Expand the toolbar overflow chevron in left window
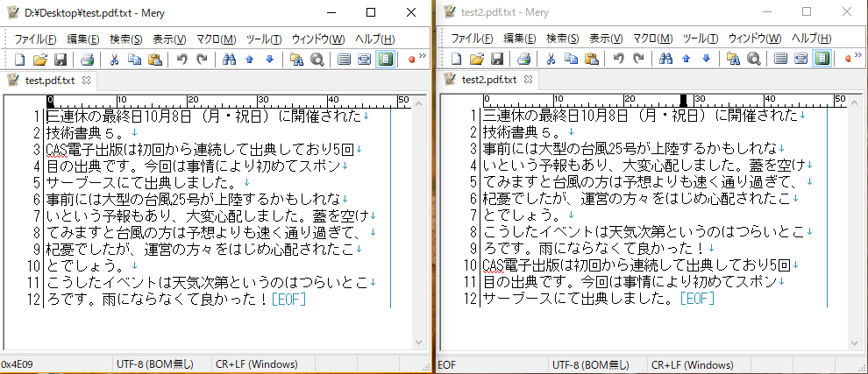The width and height of the screenshot is (868, 374). point(423,57)
